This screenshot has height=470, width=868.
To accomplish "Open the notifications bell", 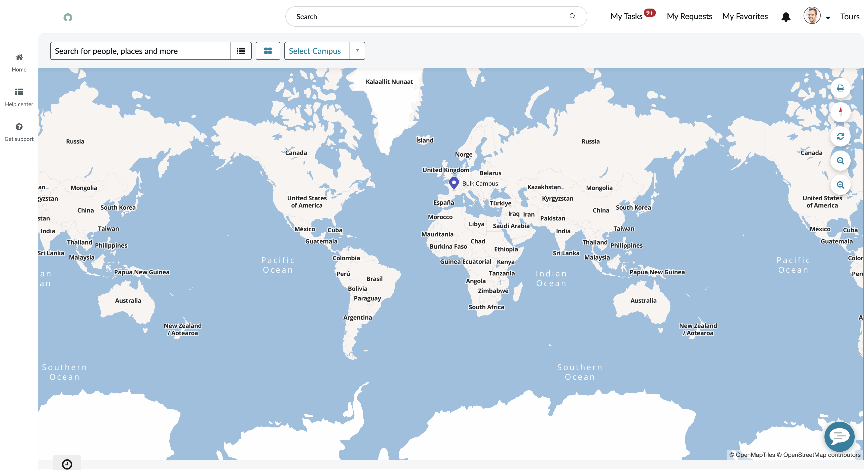I will (x=786, y=17).
